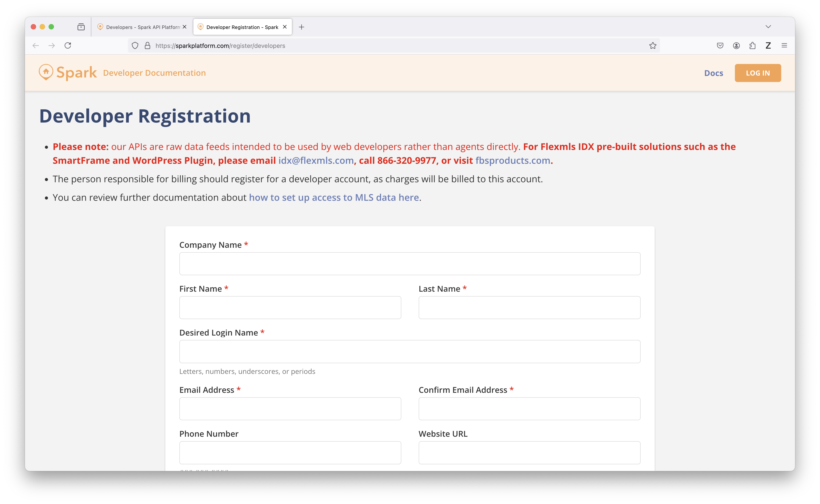820x504 pixels.
Task: Select the Developer Registration - Spark tab
Action: [x=242, y=27]
